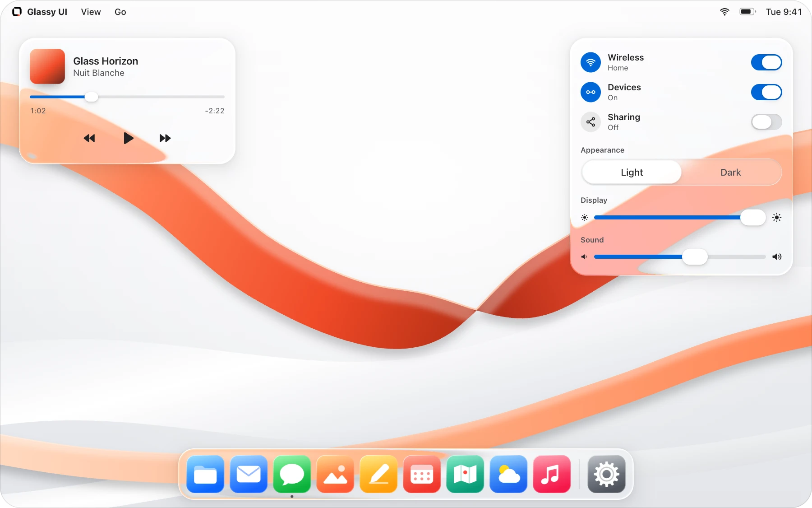Click the low brightness sun icon
The height and width of the screenshot is (508, 812).
pos(585,218)
